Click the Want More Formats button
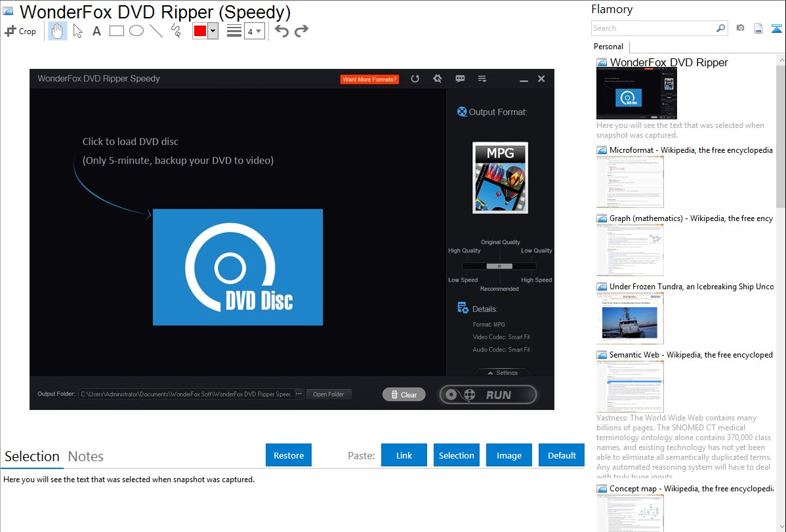786x532 pixels. pyautogui.click(x=369, y=79)
